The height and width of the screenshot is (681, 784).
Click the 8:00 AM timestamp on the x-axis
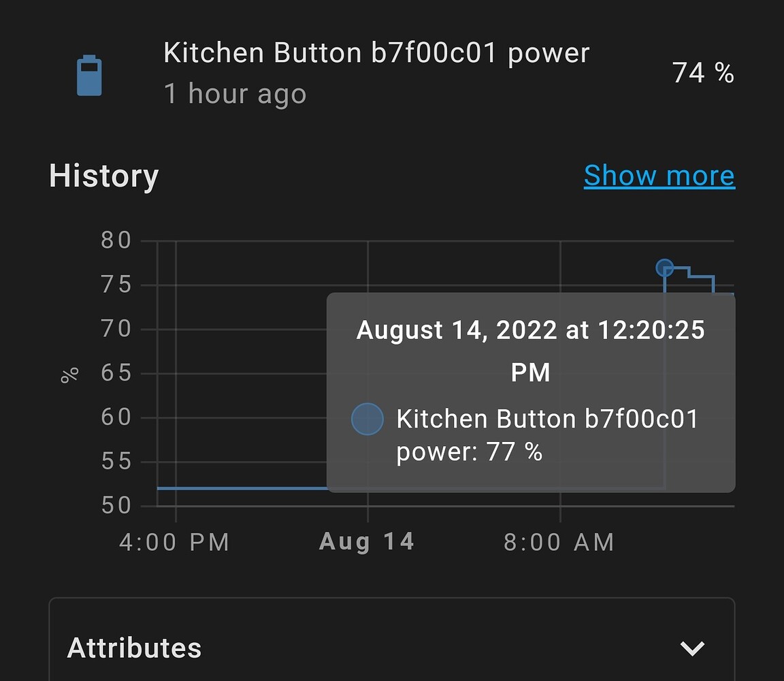559,541
